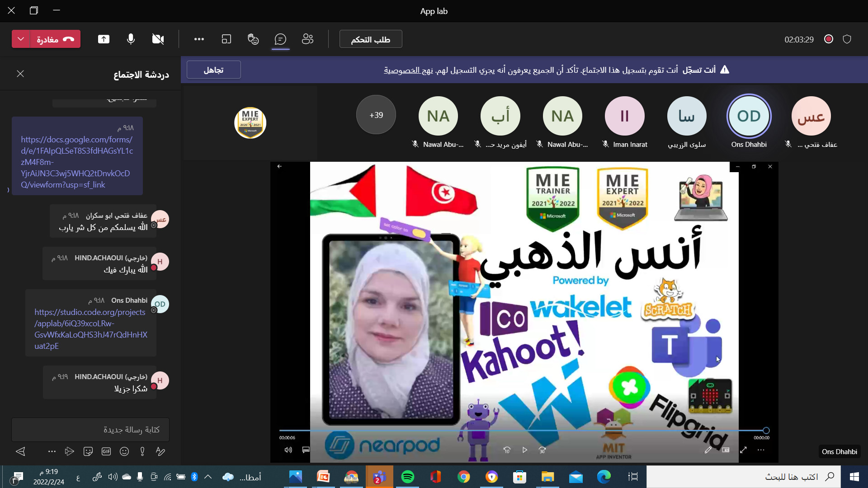The image size is (868, 488).
Task: Open the taskbar clock 9:19 2022/2/24
Action: point(49,477)
